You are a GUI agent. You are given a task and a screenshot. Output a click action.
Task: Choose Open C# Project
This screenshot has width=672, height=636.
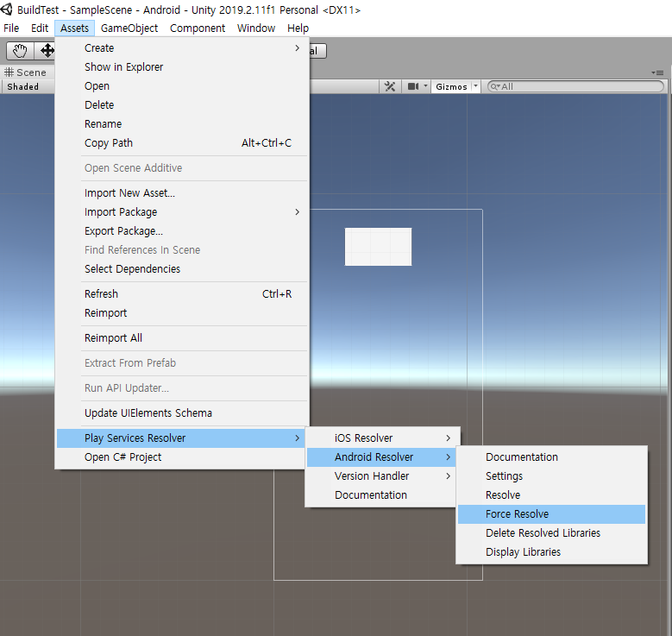pos(182,457)
